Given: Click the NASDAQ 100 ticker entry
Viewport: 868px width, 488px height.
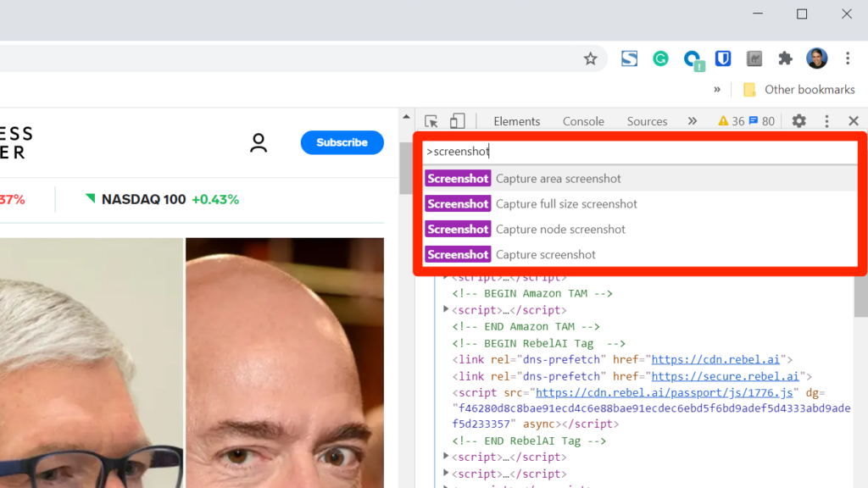Looking at the screenshot, I should pos(162,200).
